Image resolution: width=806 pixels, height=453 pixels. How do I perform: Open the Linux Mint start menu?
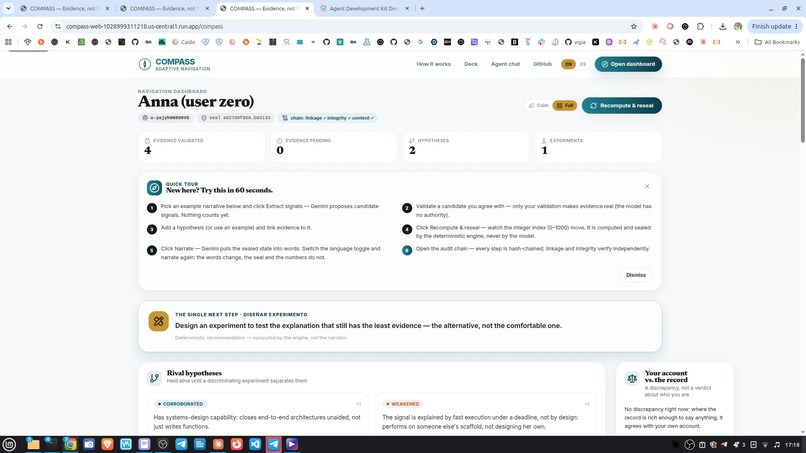[x=9, y=444]
